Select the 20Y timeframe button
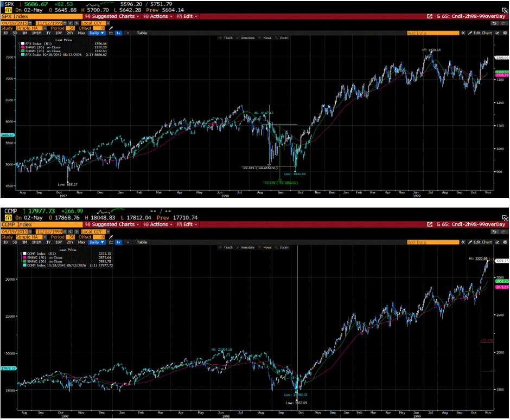The image size is (510, 420). click(69, 33)
